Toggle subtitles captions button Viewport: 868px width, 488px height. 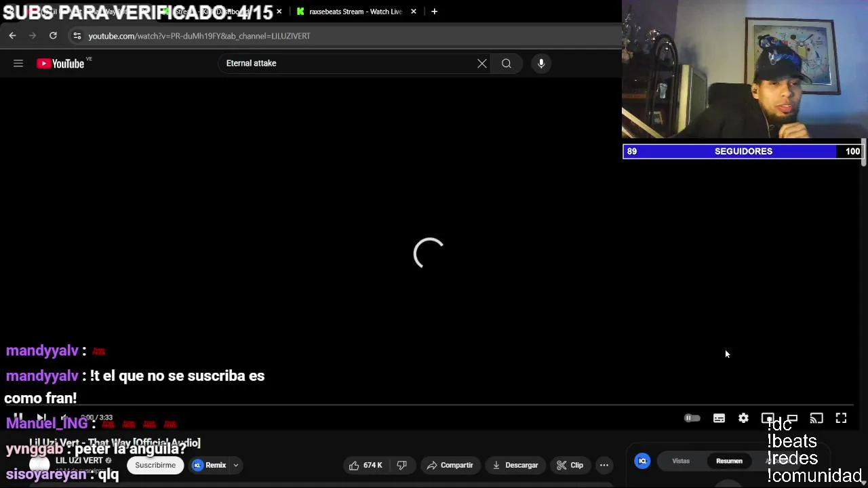719,418
